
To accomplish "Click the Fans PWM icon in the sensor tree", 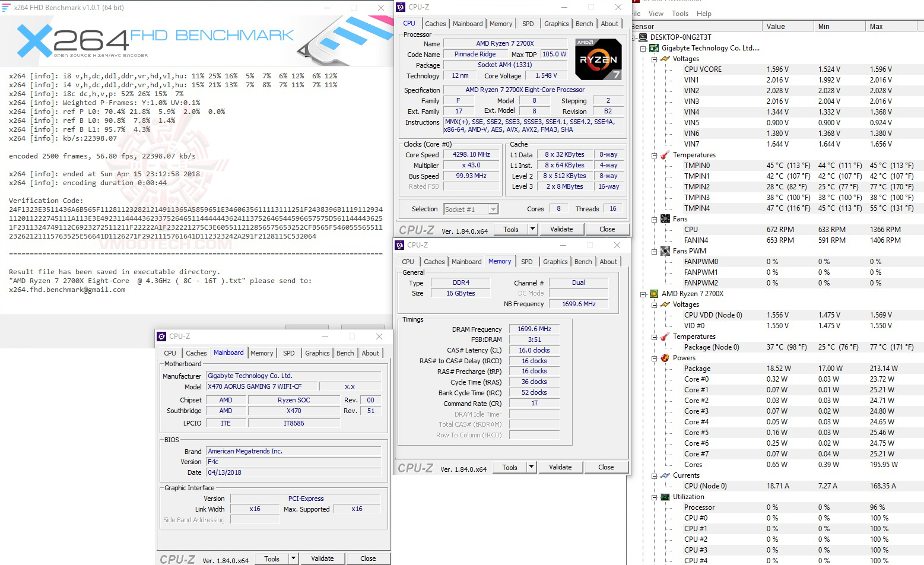I will pyautogui.click(x=665, y=251).
